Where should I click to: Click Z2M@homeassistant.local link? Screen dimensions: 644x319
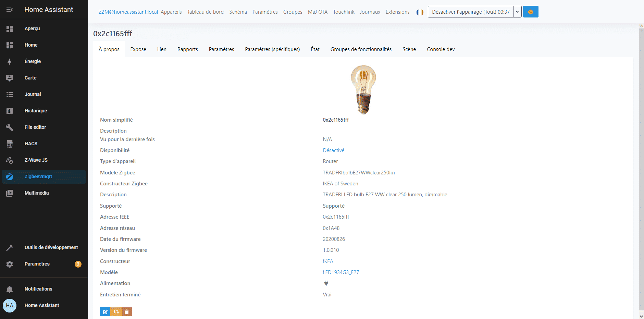(x=128, y=12)
